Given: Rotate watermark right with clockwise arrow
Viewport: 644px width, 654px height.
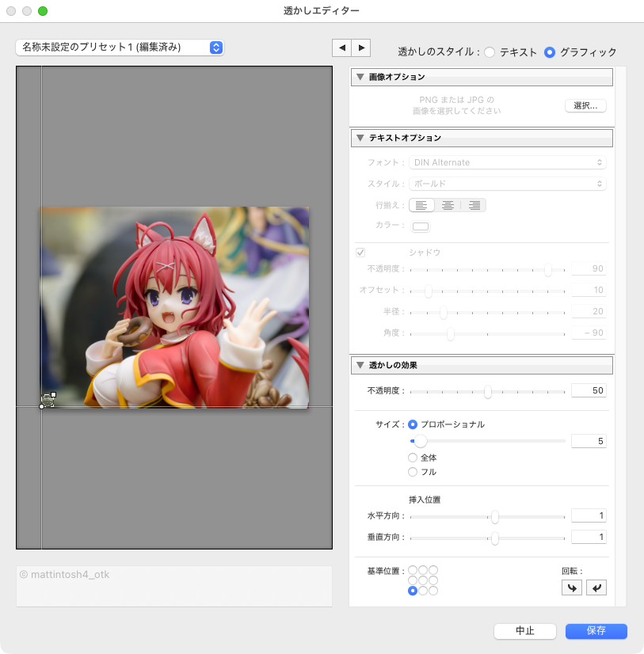Looking at the screenshot, I should tap(596, 587).
